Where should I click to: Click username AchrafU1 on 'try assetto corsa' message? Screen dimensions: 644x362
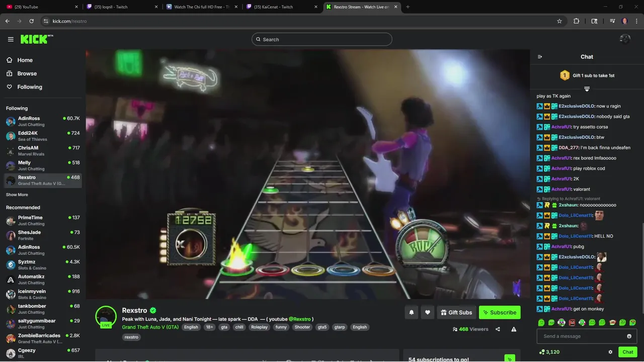coord(561,127)
